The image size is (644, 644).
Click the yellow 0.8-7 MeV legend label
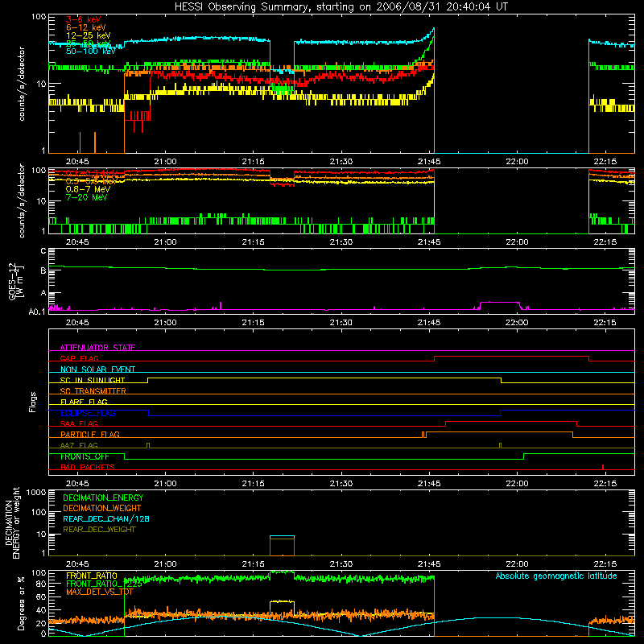88,189
